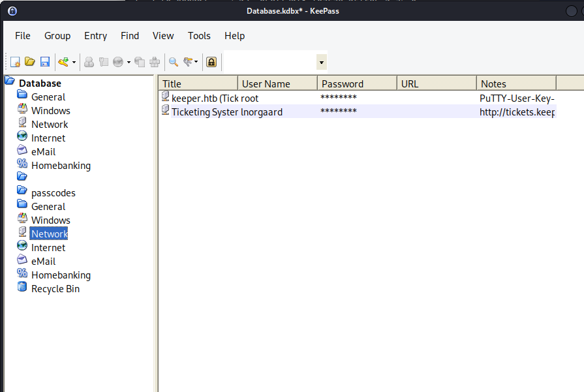
Task: Click the Add Entry key icon
Action: click(x=64, y=62)
